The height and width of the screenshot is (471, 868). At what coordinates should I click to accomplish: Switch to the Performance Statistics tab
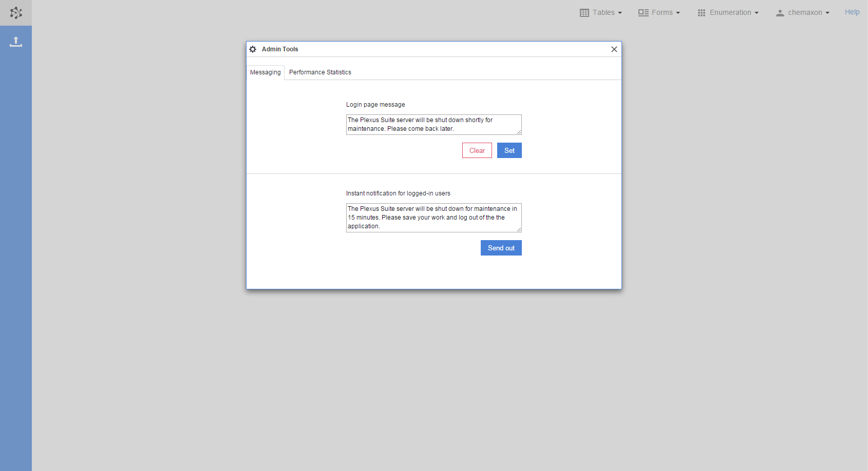pos(319,72)
